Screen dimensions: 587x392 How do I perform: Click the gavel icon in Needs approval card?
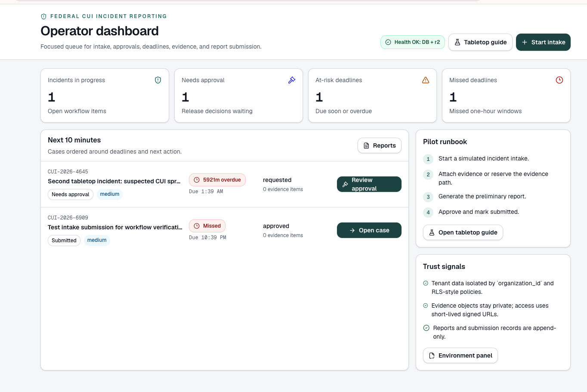(x=292, y=80)
